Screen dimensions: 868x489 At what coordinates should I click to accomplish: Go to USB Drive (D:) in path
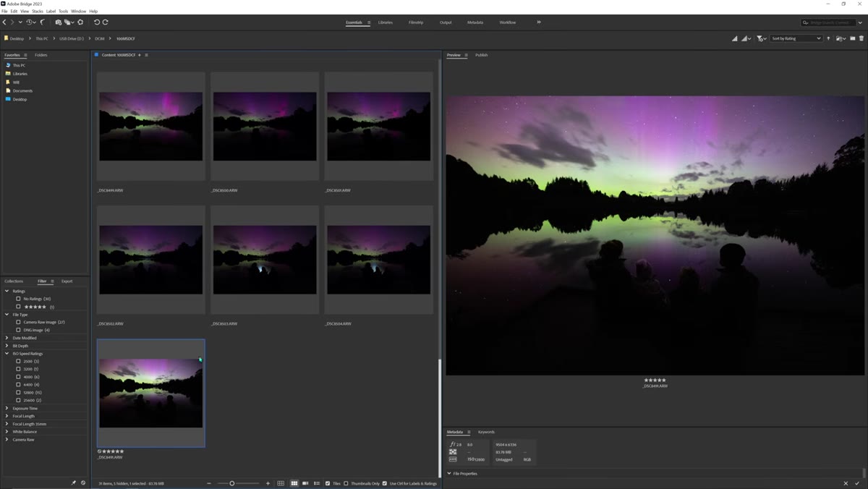(72, 38)
